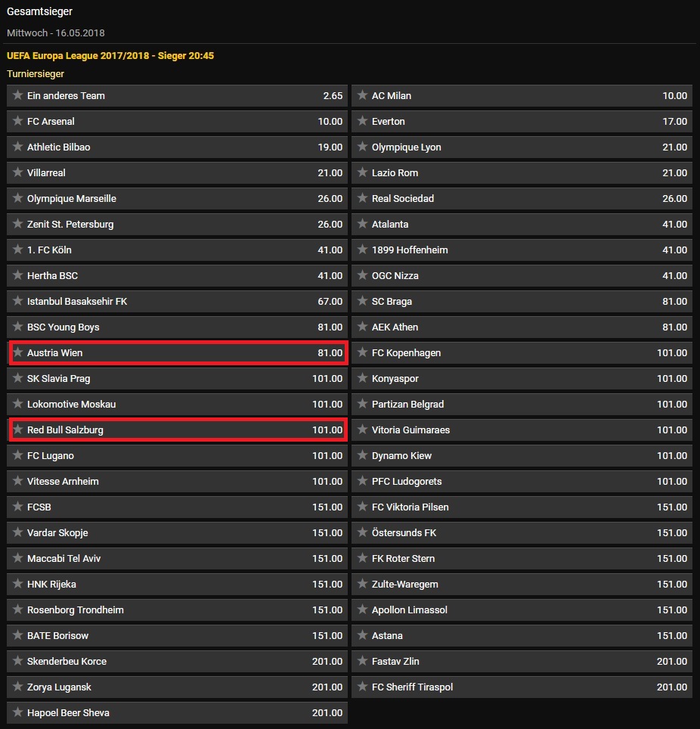This screenshot has width=700, height=729.
Task: Click star icon next to FC Arsenal
Action: pyautogui.click(x=17, y=121)
